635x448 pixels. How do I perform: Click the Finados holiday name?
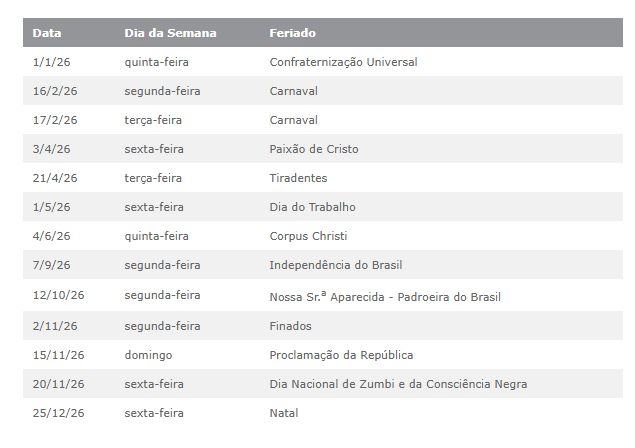290,326
